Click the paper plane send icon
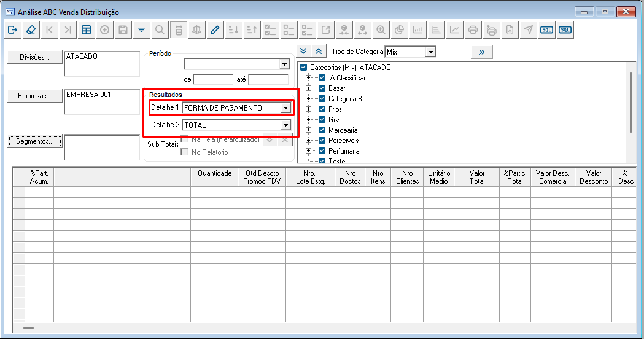The width and height of the screenshot is (644, 339). (528, 30)
